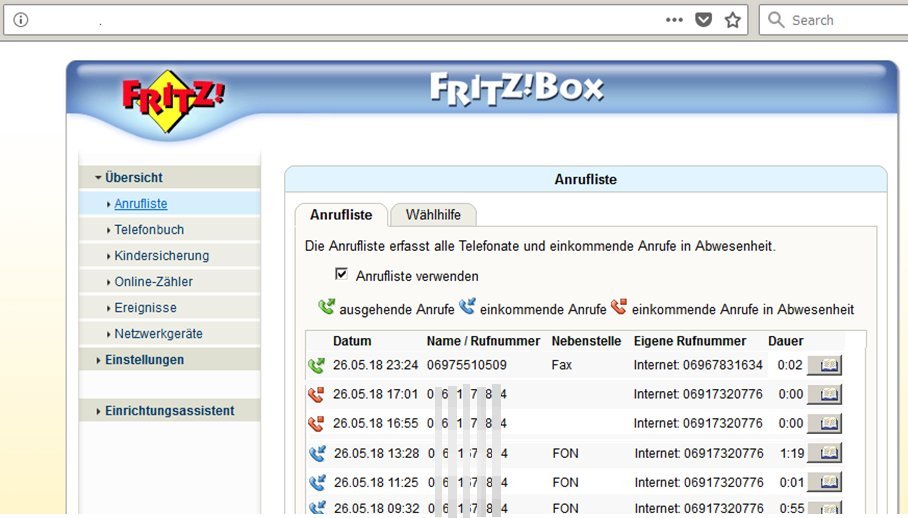Click the Name / Rufnummer column header
This screenshot has width=908, height=518.
[484, 341]
